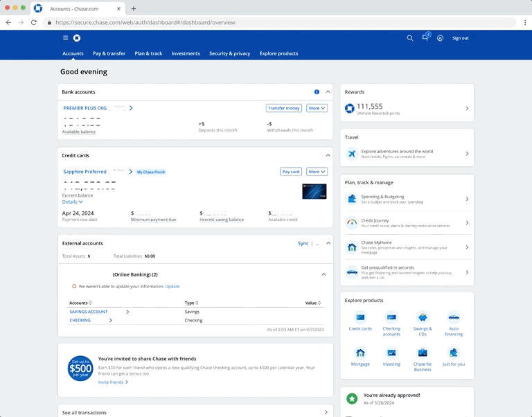
Task: Open the profile user icon
Action: [x=440, y=38]
